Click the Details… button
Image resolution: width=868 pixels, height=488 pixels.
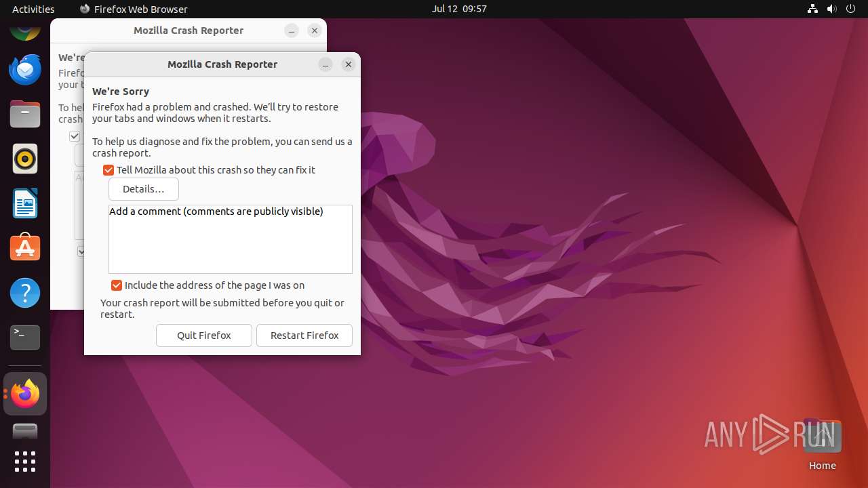coord(144,189)
